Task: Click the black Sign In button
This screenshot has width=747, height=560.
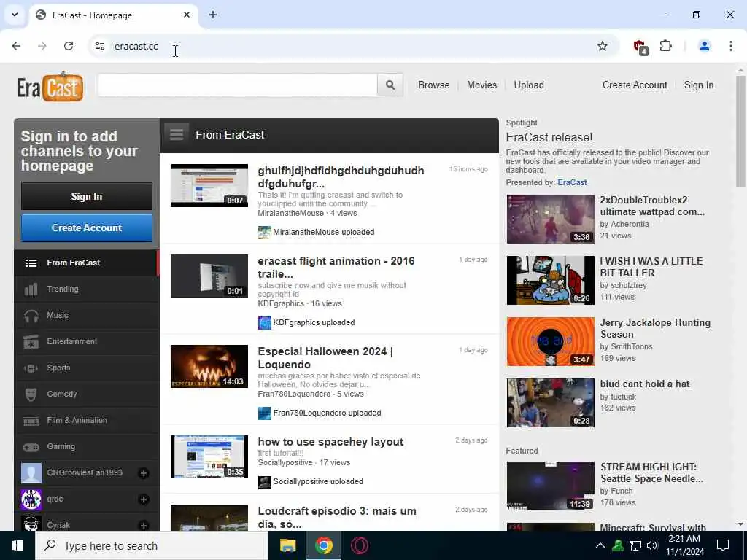Action: [x=86, y=196]
